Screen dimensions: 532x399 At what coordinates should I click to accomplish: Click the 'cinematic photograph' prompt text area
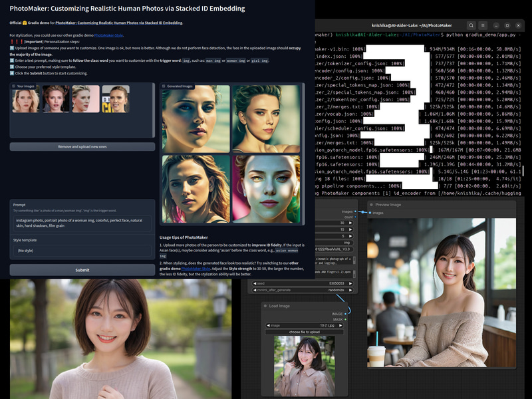(334, 261)
